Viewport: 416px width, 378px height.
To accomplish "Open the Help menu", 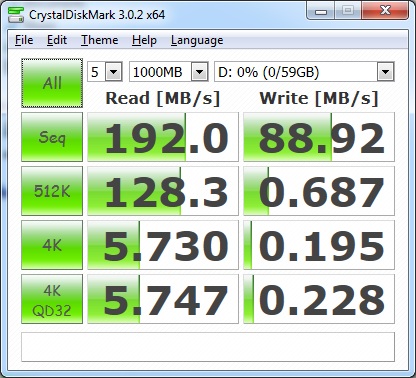I will pyautogui.click(x=144, y=40).
